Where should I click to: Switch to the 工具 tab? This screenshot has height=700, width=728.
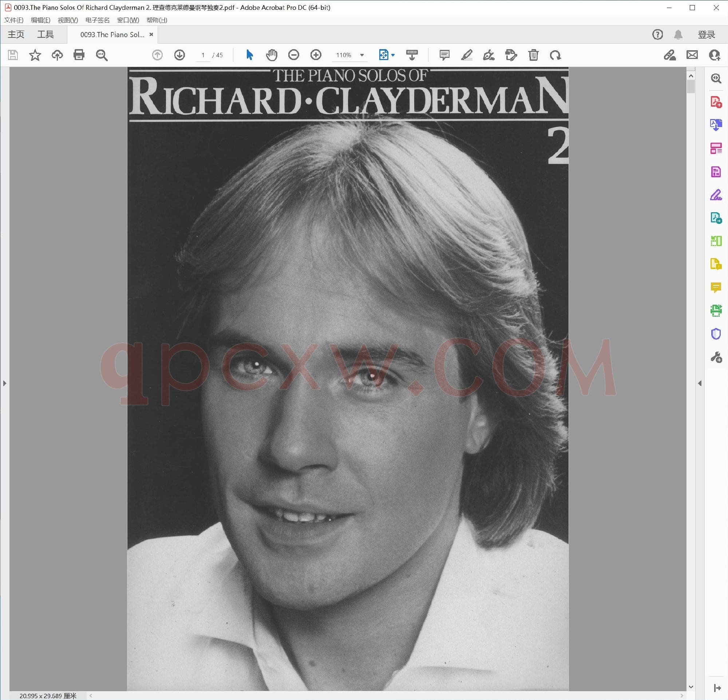[45, 35]
